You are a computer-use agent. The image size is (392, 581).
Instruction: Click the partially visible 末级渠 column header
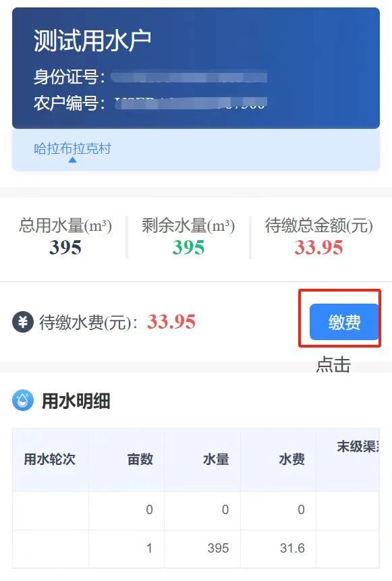click(358, 447)
